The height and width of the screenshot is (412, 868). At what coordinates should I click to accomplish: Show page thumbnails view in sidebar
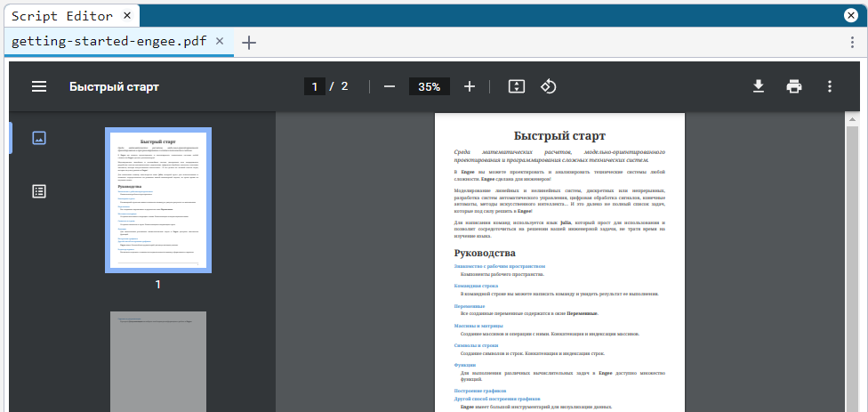click(x=39, y=138)
